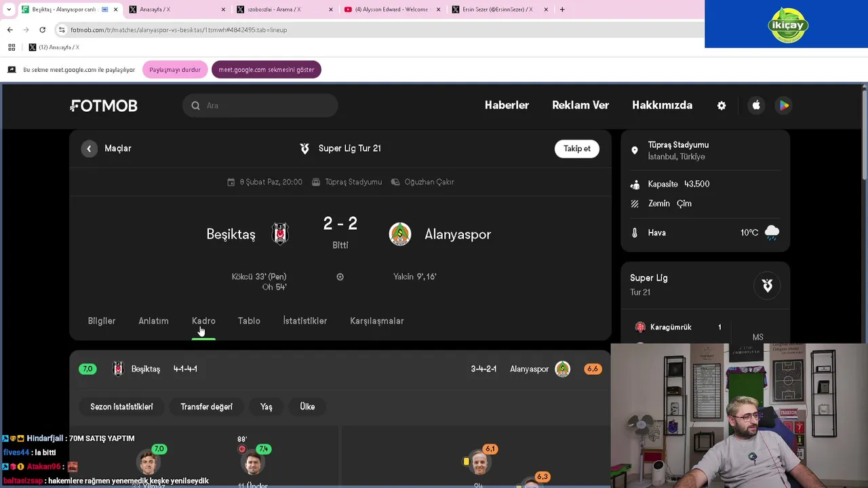Select the Karşılaşmalar tab
This screenshot has width=868, height=488.
click(377, 321)
